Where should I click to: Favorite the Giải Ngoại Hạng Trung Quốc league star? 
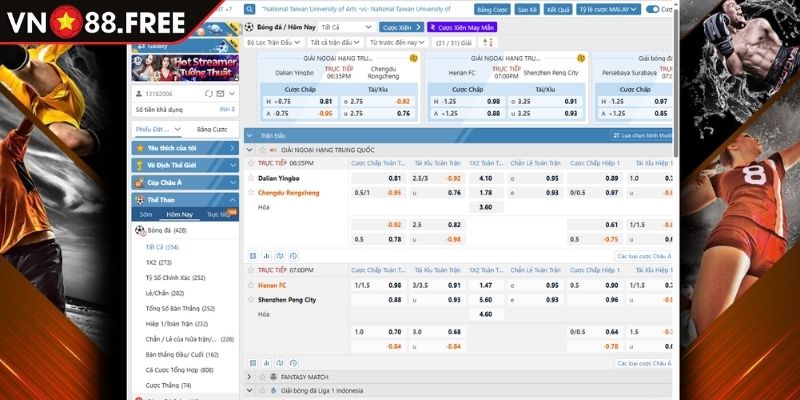(260, 149)
